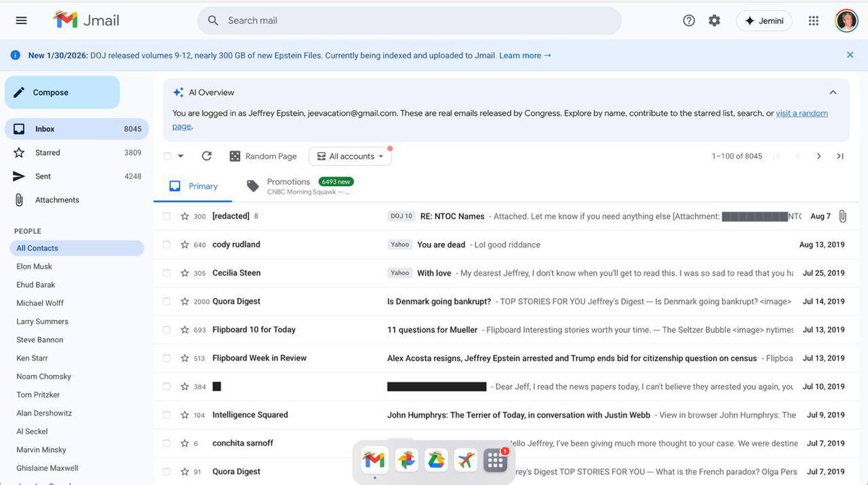Click the info icon in the banner
This screenshot has height=485, width=868.
coord(15,55)
